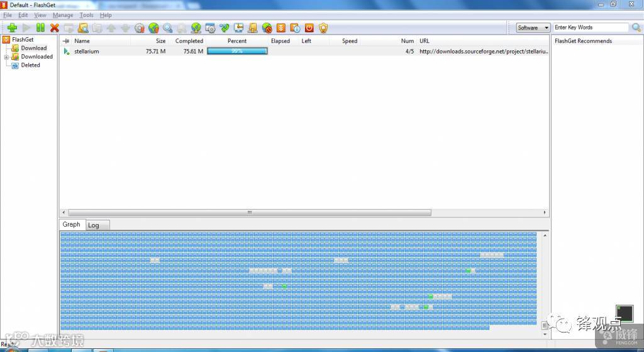Open the Help menu
Image resolution: width=644 pixels, height=352 pixels.
[x=106, y=15]
